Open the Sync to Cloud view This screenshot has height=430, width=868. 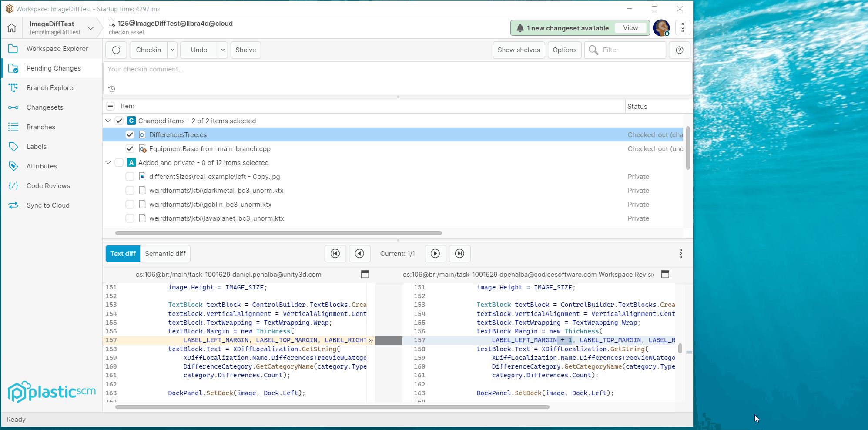coord(48,205)
